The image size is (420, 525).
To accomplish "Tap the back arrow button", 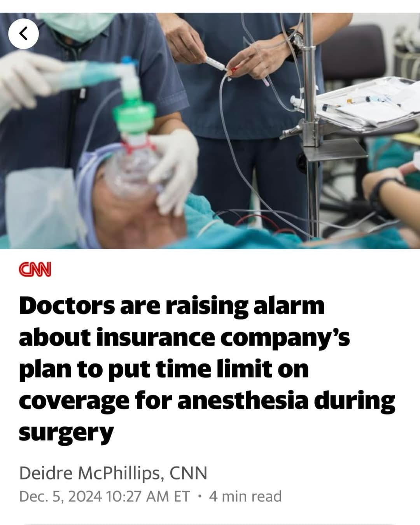I will 24,33.
